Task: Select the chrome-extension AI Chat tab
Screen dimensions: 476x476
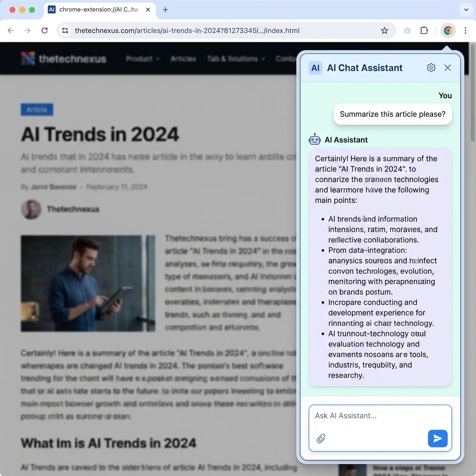Action: pyautogui.click(x=99, y=10)
